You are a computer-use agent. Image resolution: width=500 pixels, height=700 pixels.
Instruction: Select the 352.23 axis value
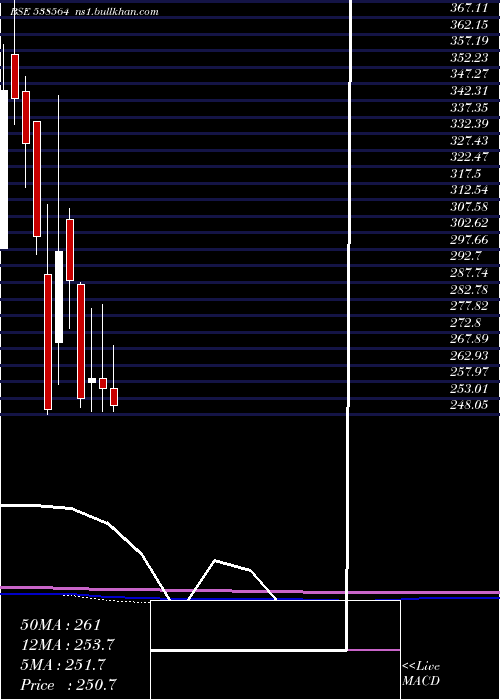[x=469, y=58]
